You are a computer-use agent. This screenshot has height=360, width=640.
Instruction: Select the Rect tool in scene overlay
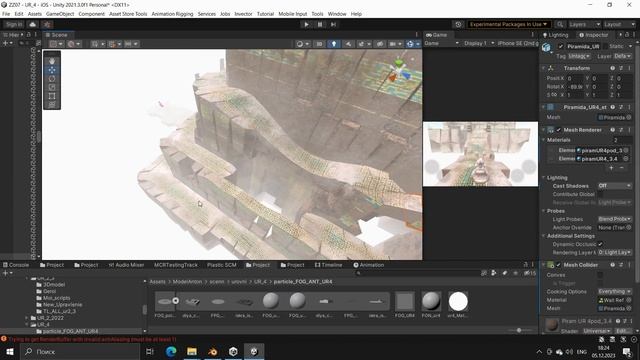pyautogui.click(x=52, y=96)
